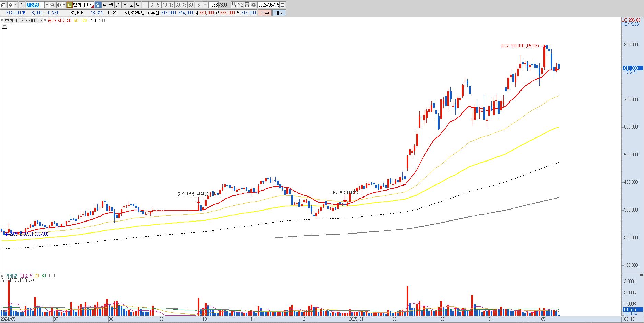Select weekly (주) chart period
644x323 pixels.
(105, 5)
